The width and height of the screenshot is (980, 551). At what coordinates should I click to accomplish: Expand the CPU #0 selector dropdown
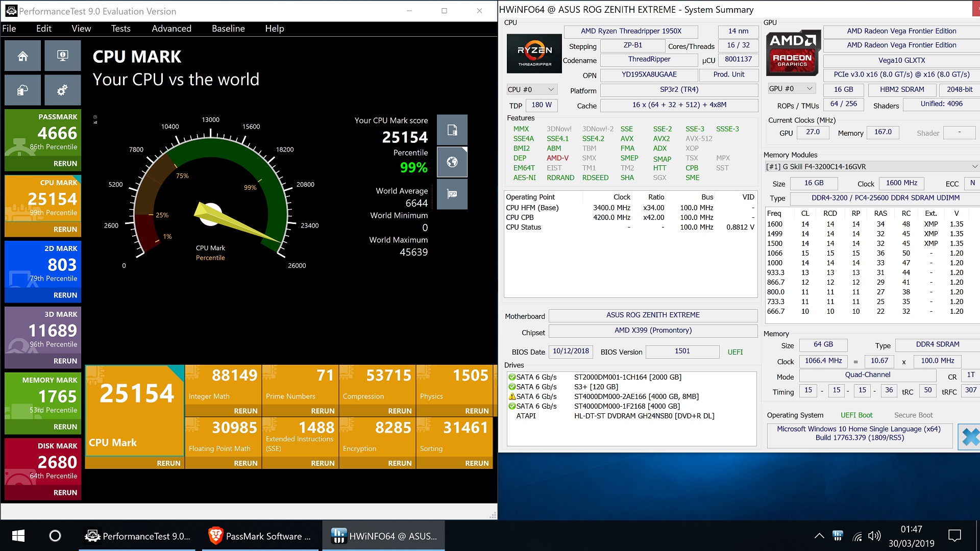[x=532, y=89]
